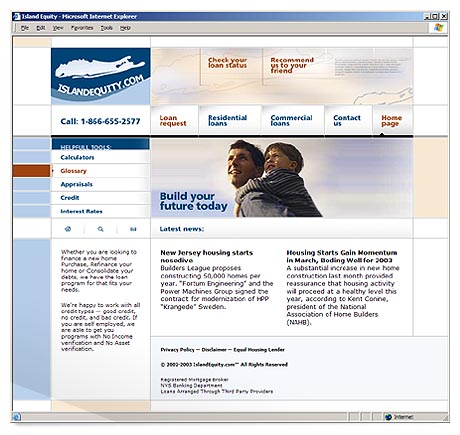This screenshot has width=460, height=435.
Task: Open the Privacy Policy link
Action: pos(177,350)
